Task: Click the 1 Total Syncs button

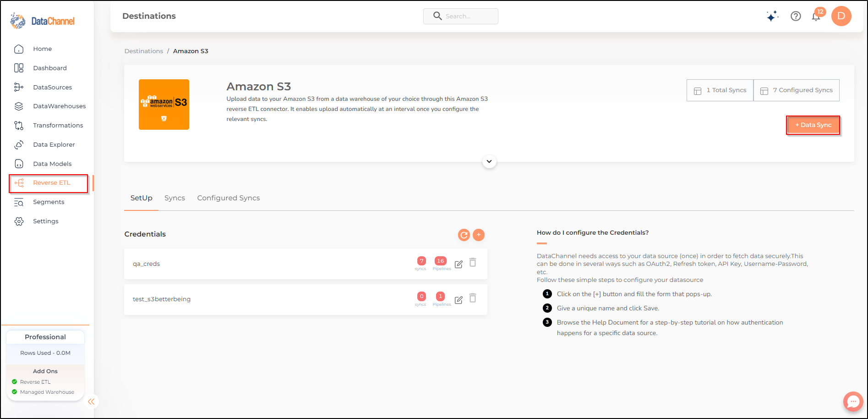Action: 720,90
